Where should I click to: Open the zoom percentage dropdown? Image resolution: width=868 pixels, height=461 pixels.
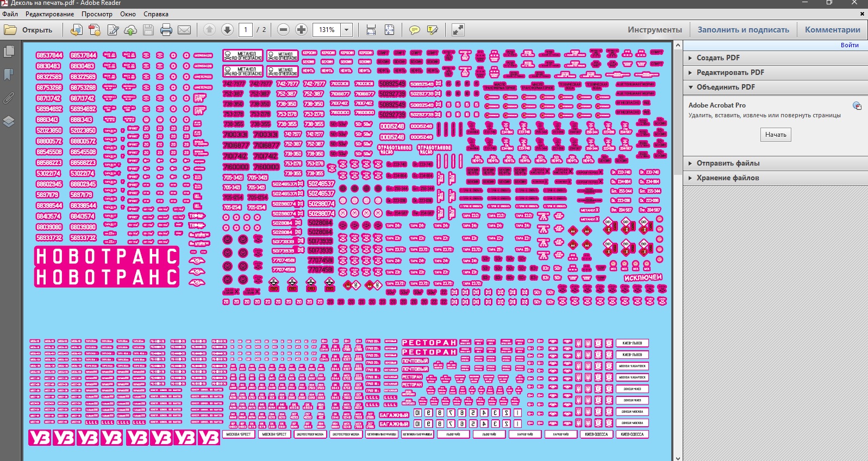pyautogui.click(x=346, y=30)
